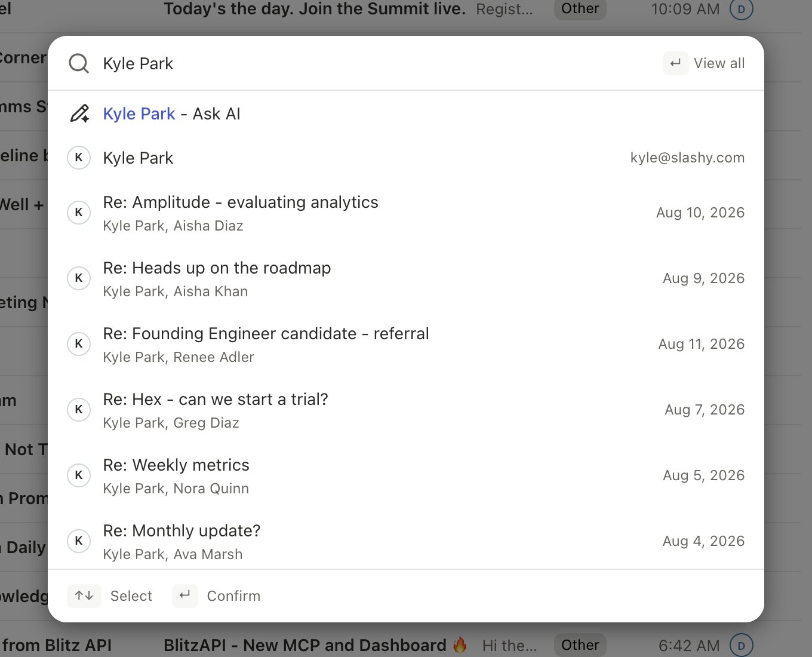The height and width of the screenshot is (657, 812).
Task: Open Re: Weekly metrics thread
Action: (406, 475)
